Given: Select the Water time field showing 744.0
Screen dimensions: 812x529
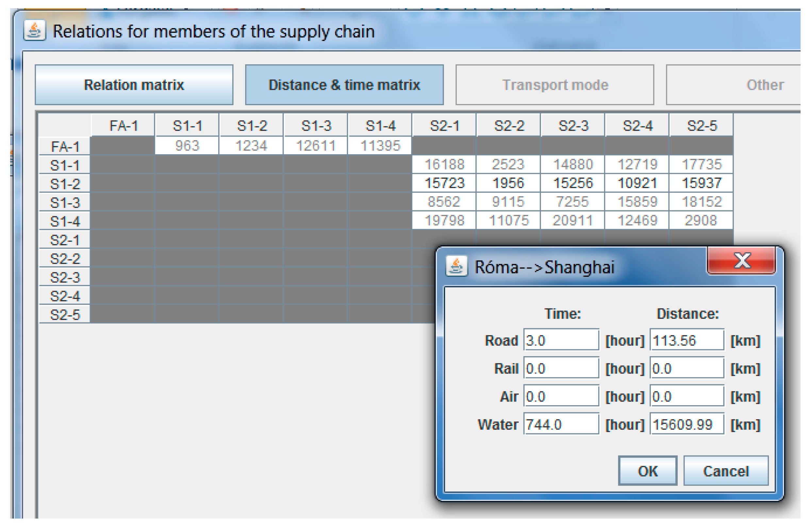Looking at the screenshot, I should tap(561, 424).
